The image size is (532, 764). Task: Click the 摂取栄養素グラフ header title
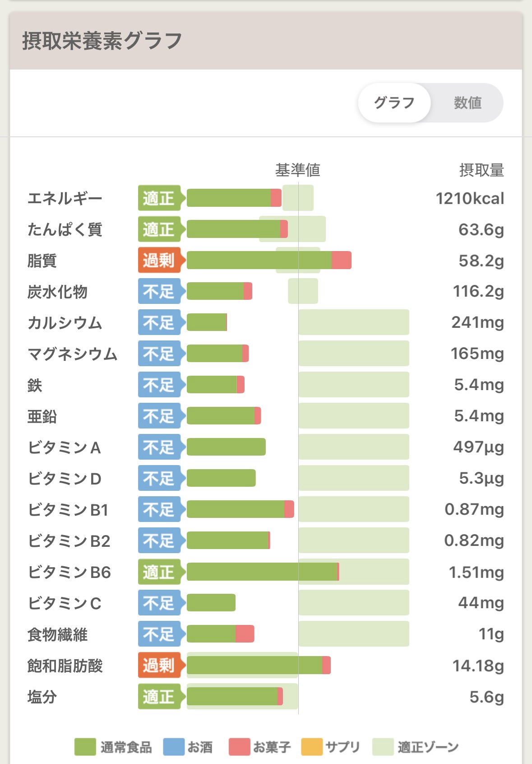[102, 41]
